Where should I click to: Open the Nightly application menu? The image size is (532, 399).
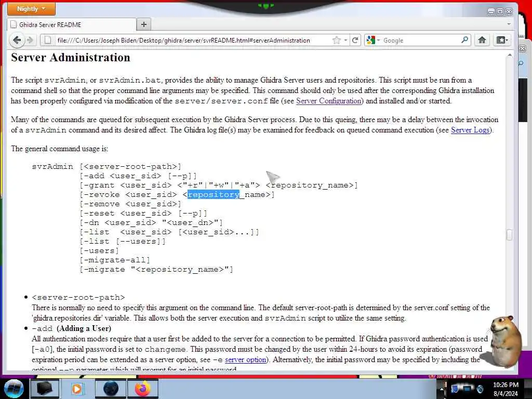point(31,9)
